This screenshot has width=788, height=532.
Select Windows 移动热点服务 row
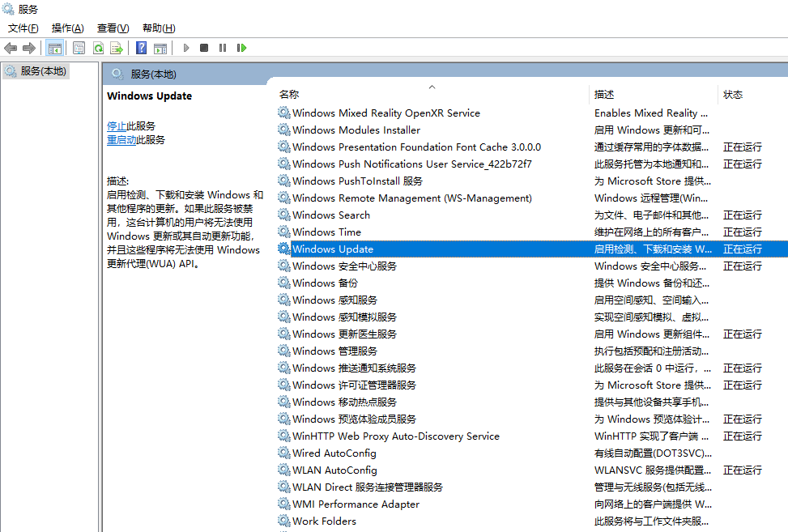click(x=532, y=402)
